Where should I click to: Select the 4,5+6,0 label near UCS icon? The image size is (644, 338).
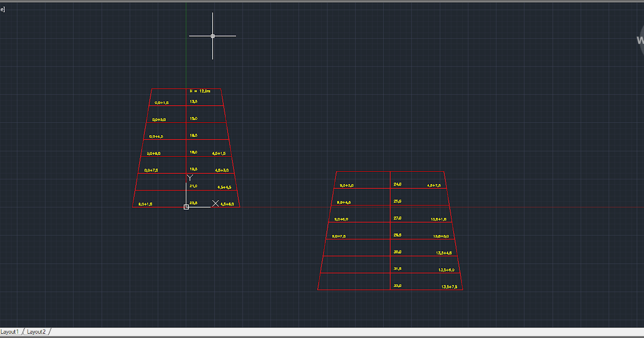point(227,203)
